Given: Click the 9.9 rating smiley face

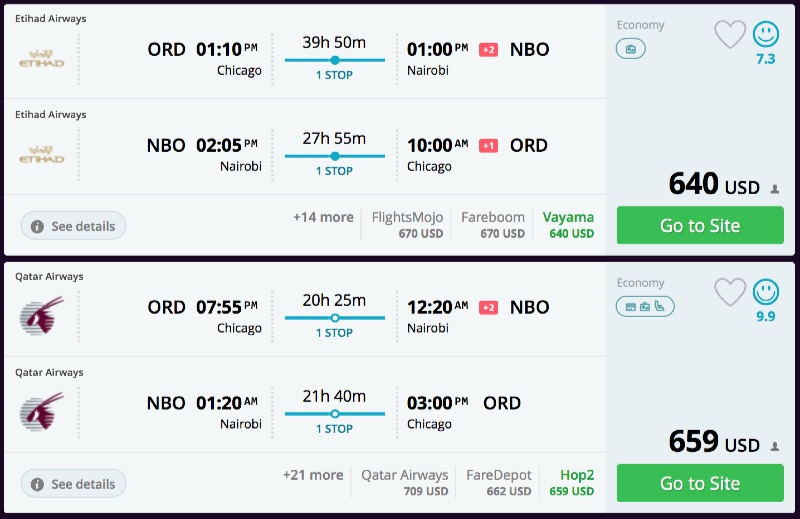Looking at the screenshot, I should pos(766,292).
